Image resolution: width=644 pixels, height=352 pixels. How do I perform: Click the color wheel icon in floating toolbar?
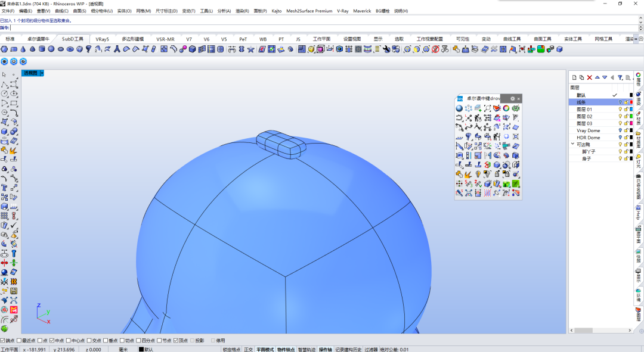click(506, 108)
